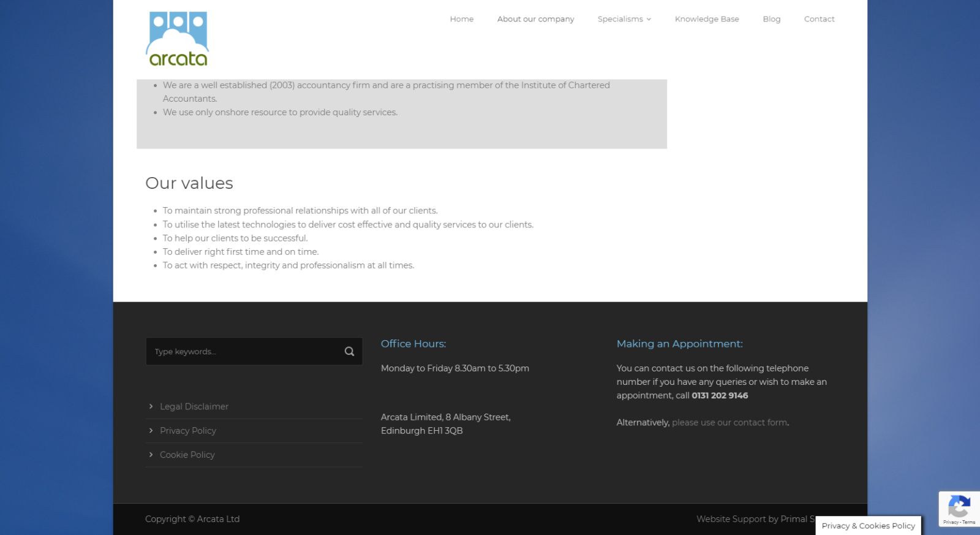Visit the Blog page
The image size is (980, 535).
pyautogui.click(x=772, y=19)
